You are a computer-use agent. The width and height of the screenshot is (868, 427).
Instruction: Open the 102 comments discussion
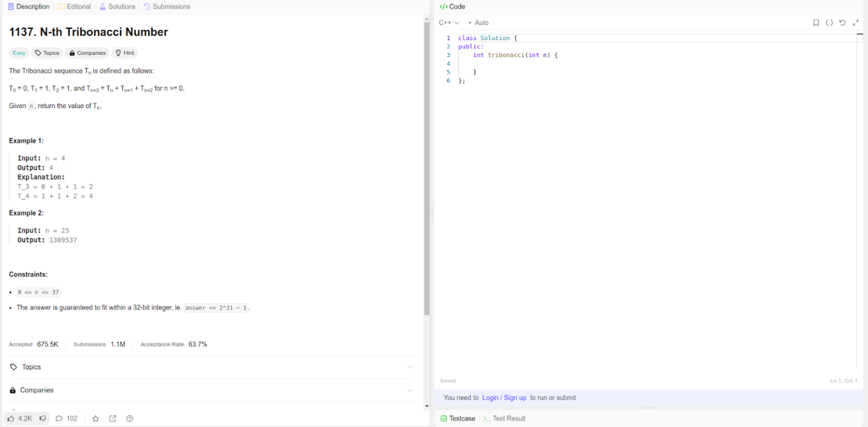(66, 419)
